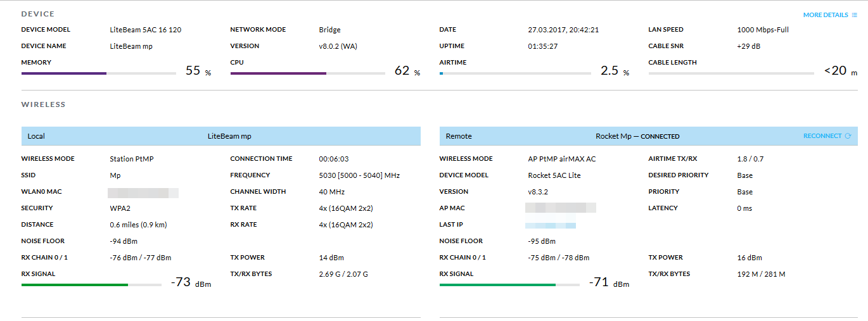This screenshot has height=321, width=868.
Task: Open the MORE DETAILS link
Action: point(825,15)
